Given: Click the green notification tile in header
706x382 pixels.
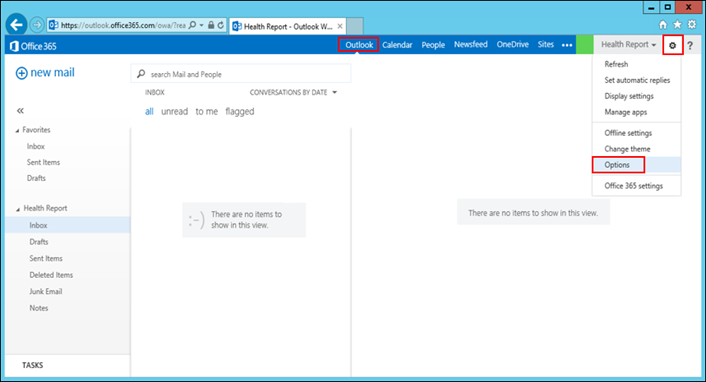Looking at the screenshot, I should pos(584,45).
